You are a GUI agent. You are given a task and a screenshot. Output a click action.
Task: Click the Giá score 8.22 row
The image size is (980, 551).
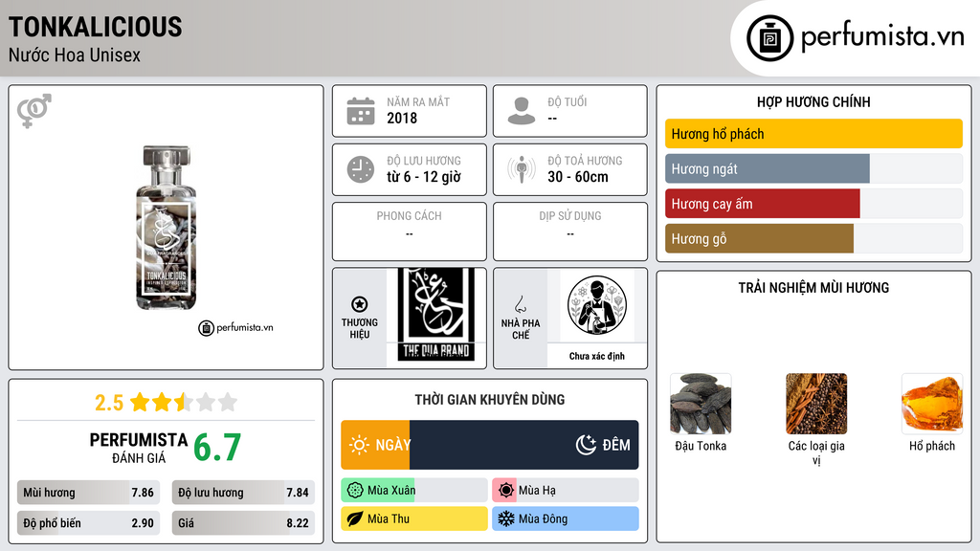coord(243,523)
